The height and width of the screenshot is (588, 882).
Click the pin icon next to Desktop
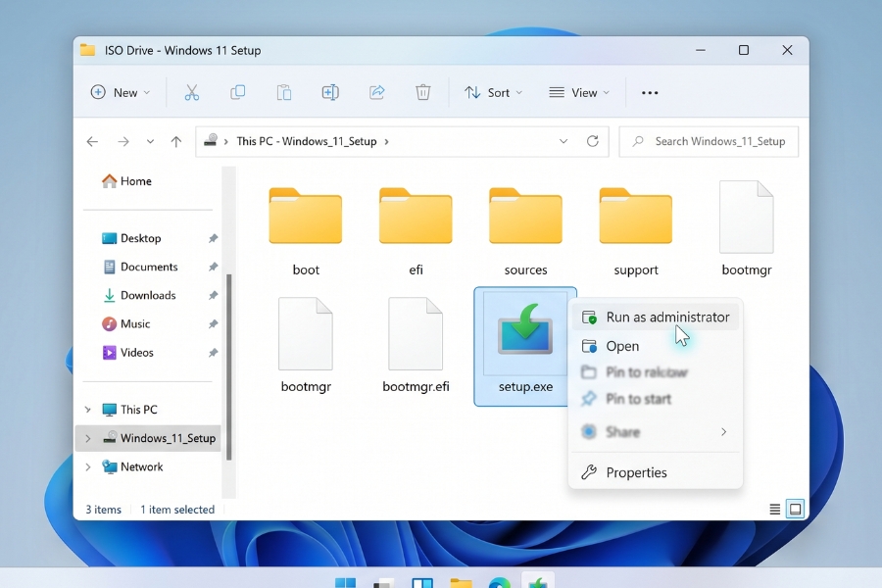point(213,238)
